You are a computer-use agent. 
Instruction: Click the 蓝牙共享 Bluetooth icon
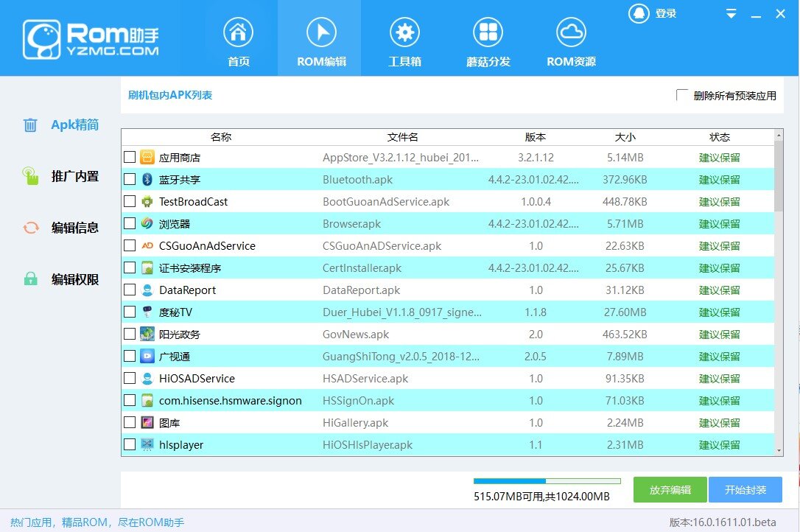147,179
